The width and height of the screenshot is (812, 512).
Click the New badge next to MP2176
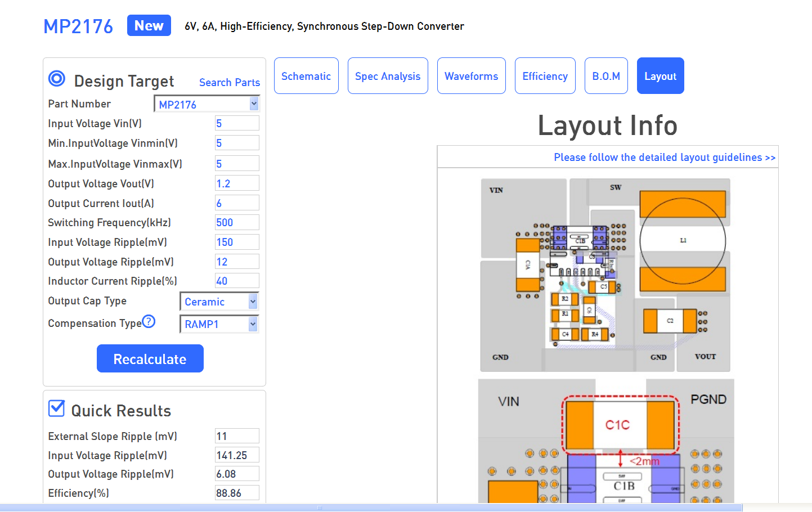click(x=149, y=25)
